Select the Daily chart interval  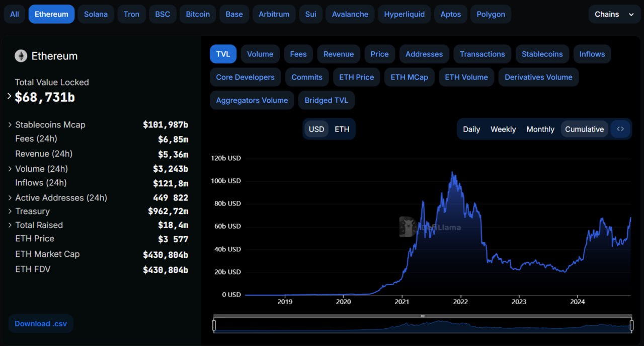(x=471, y=129)
